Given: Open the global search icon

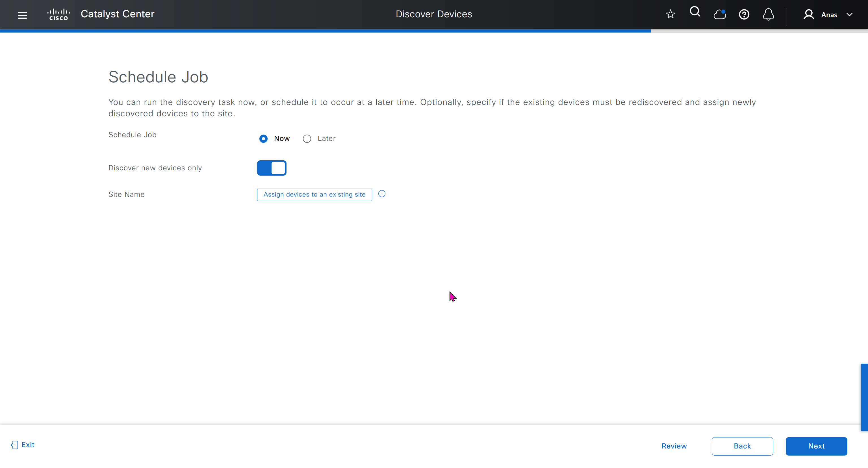Looking at the screenshot, I should point(695,12).
